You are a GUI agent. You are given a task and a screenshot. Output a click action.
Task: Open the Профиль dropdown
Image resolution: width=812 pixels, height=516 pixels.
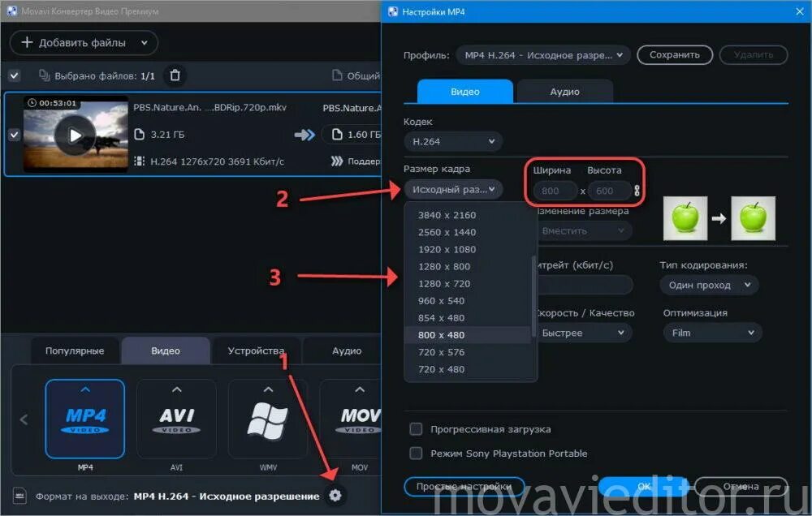(543, 55)
